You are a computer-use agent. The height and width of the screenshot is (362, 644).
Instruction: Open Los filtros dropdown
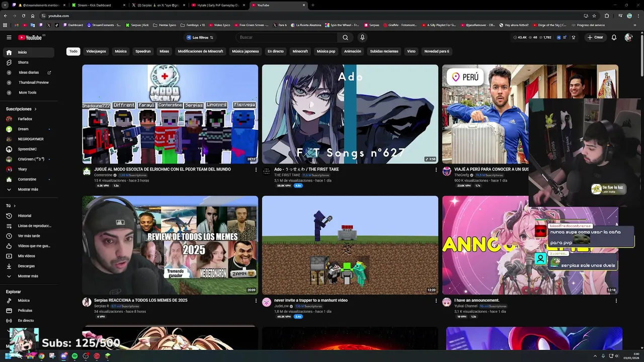(200, 38)
